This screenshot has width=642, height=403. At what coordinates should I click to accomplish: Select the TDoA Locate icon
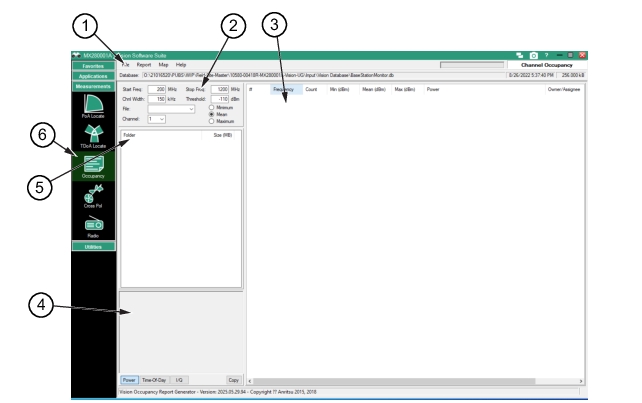point(91,132)
